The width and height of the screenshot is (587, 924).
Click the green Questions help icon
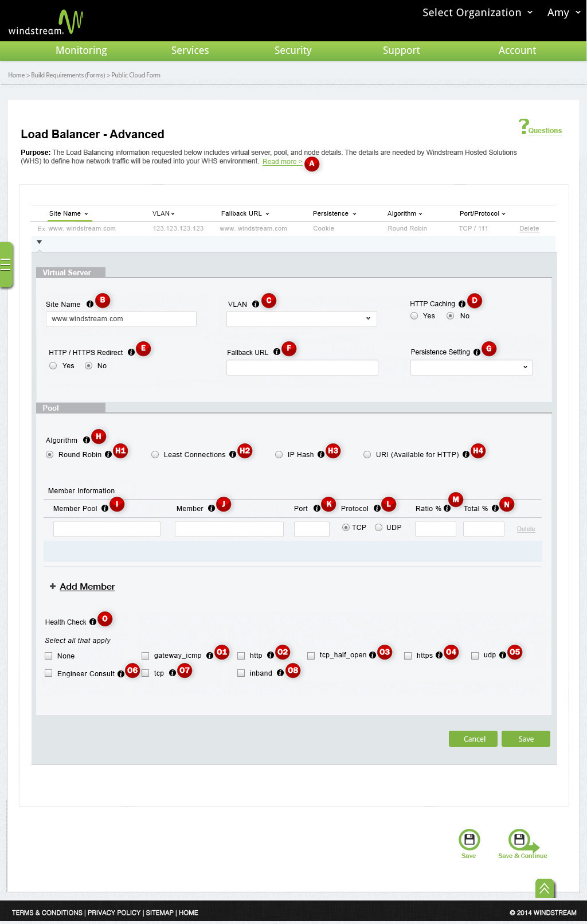point(523,126)
